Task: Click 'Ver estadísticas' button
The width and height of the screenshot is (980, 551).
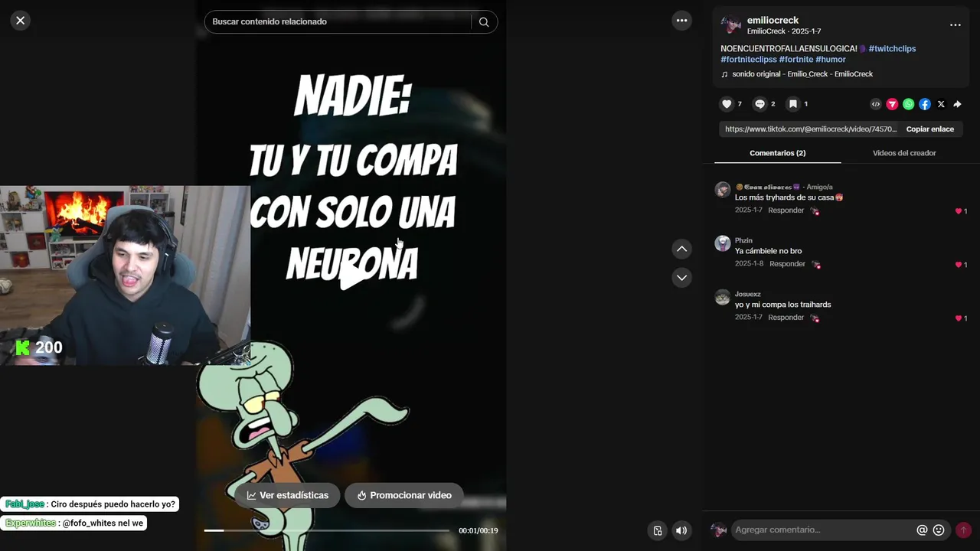Action: [x=287, y=495]
